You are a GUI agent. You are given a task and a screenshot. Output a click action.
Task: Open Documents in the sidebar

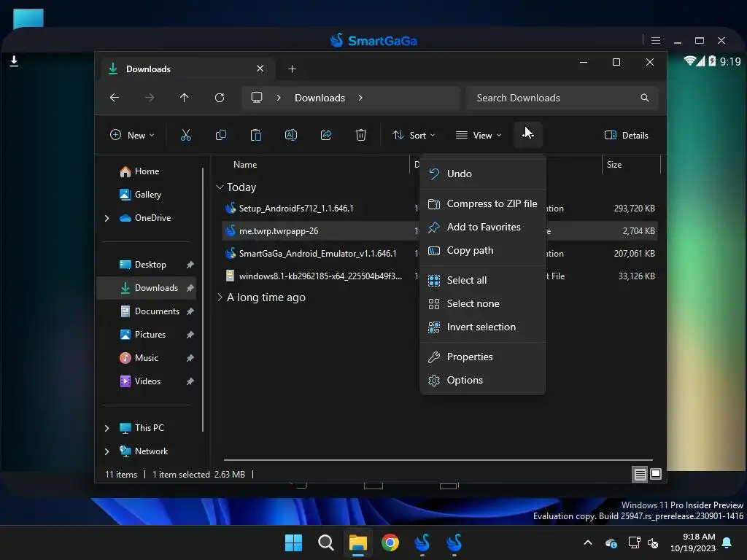coord(147,311)
